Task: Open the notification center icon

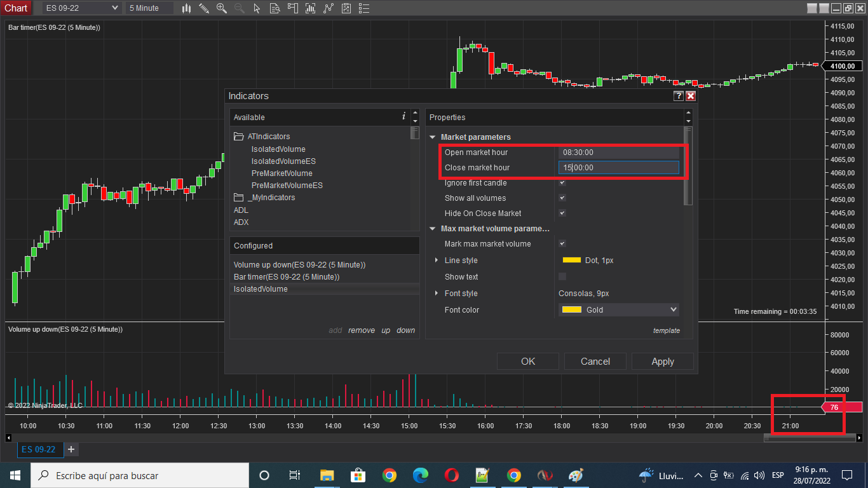Action: [846, 475]
